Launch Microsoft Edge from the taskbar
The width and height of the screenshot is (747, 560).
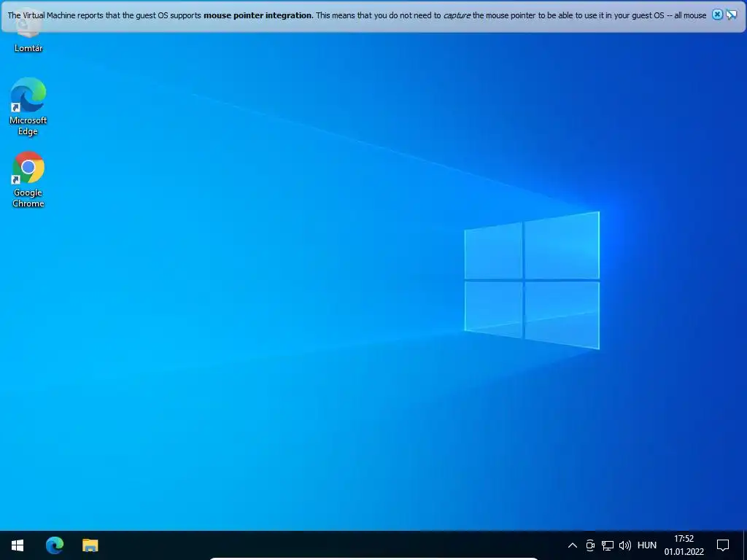click(54, 545)
